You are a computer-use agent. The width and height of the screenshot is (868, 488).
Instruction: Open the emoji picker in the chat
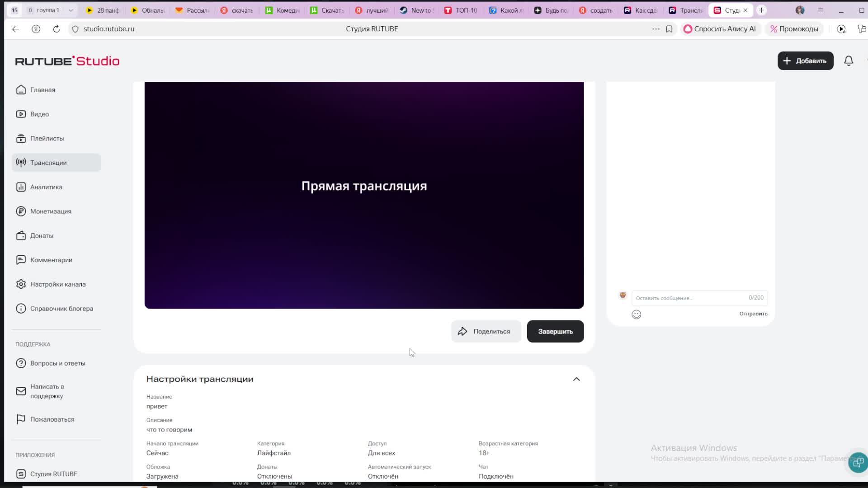tap(636, 314)
